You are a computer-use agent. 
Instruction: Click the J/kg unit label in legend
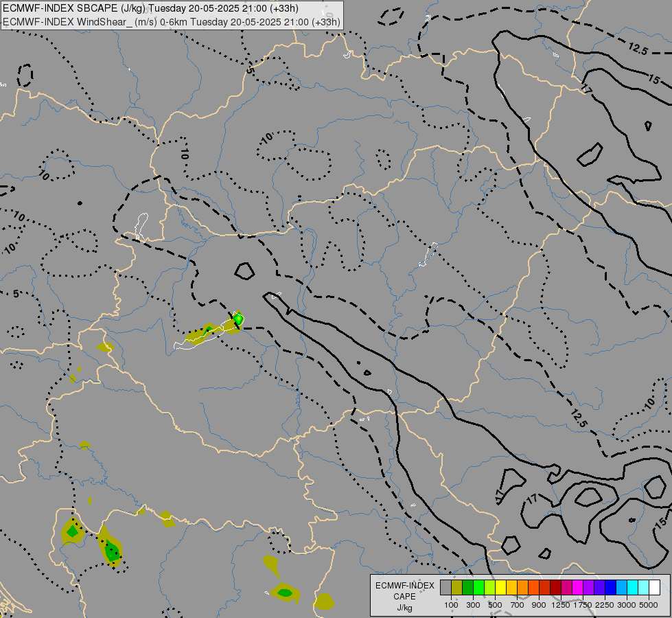click(x=404, y=608)
